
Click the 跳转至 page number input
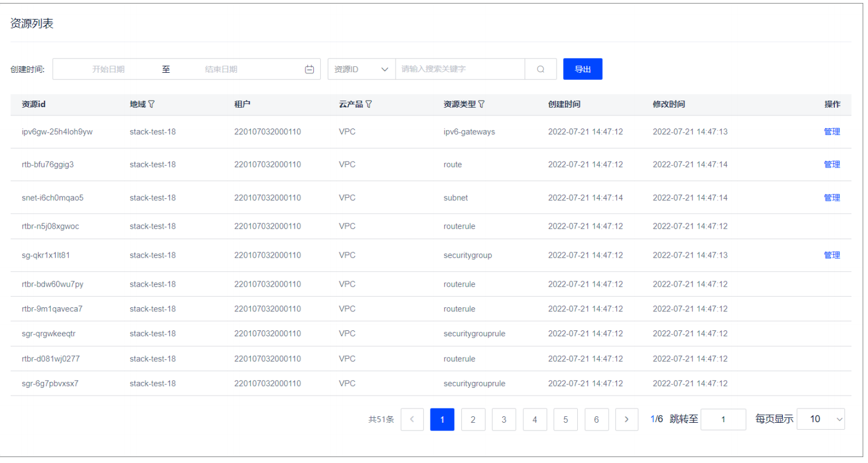pyautogui.click(x=724, y=419)
